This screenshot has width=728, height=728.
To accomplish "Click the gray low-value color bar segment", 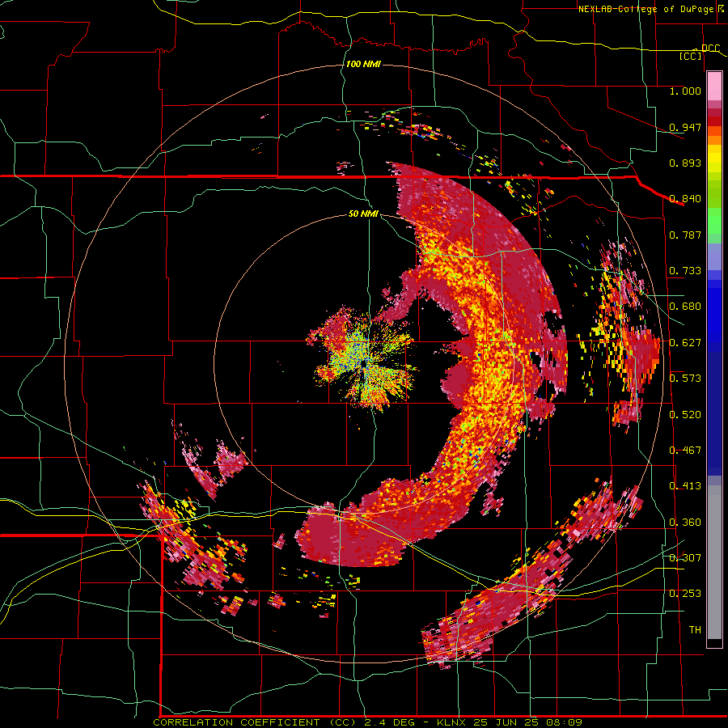I will (714, 562).
